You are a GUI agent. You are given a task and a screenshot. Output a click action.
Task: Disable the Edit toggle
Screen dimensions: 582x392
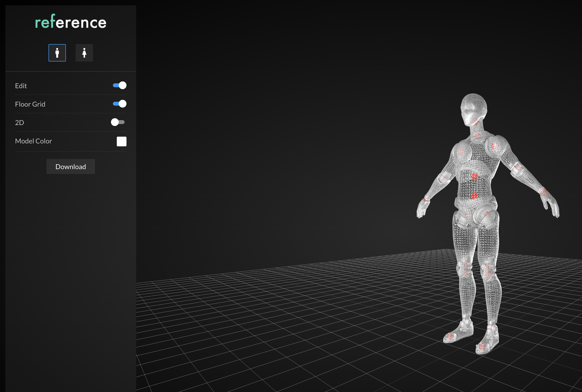coord(119,86)
